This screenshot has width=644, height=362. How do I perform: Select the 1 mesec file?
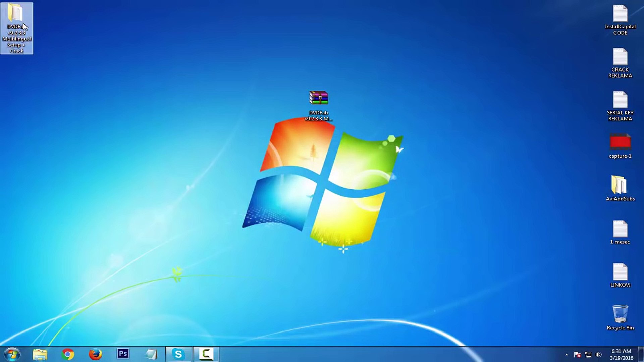click(620, 232)
